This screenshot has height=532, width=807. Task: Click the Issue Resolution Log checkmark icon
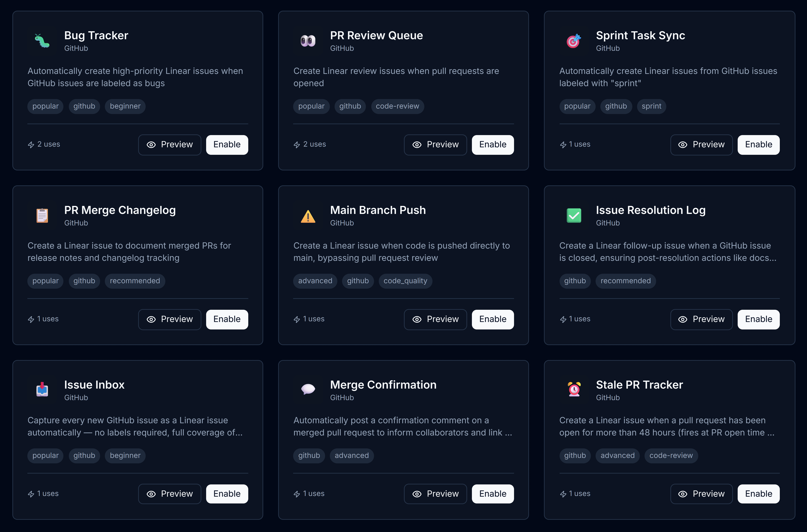(x=574, y=215)
